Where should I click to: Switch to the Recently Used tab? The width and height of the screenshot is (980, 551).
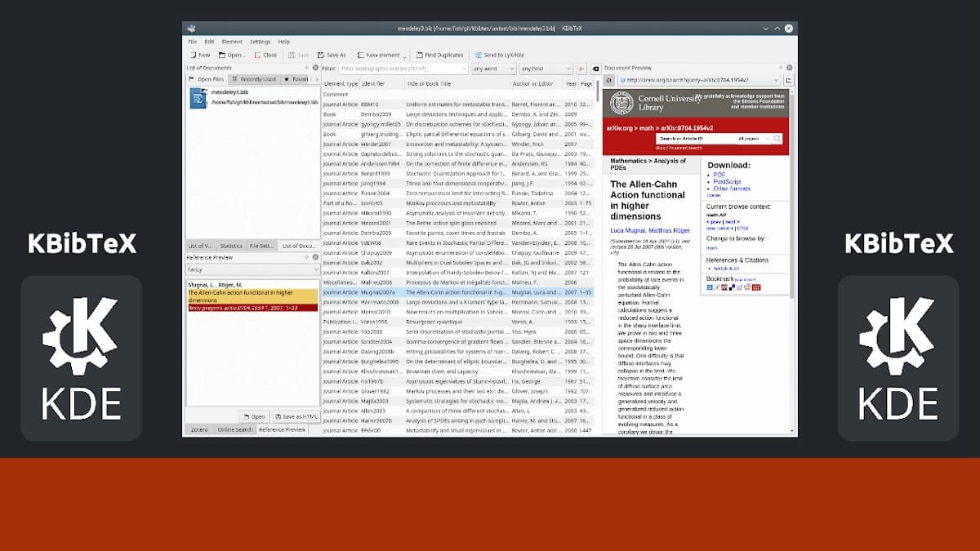[x=253, y=79]
